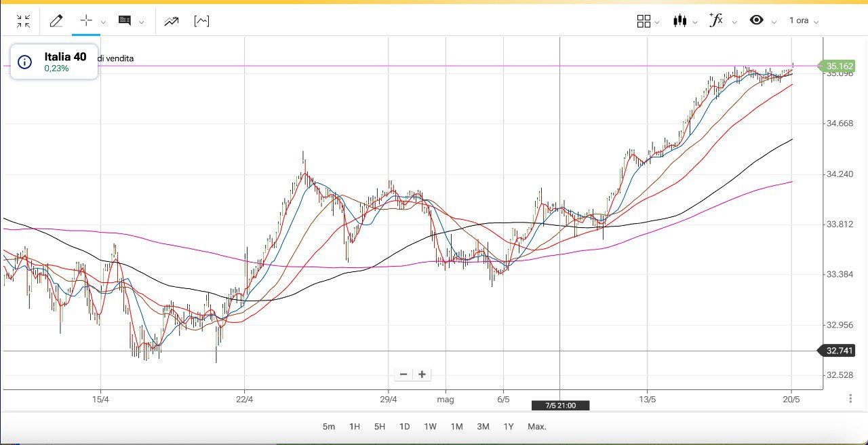Open the three-dot options menu
This screenshot has width=868, height=445.
coord(850,399)
